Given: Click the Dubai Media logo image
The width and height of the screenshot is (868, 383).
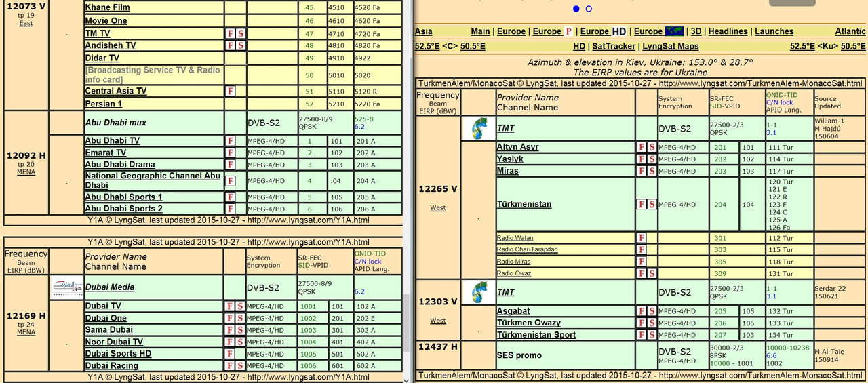Looking at the screenshot, I should pos(66,287).
